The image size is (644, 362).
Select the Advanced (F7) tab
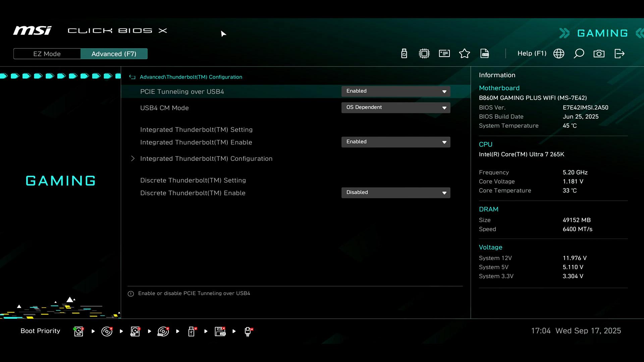[114, 54]
